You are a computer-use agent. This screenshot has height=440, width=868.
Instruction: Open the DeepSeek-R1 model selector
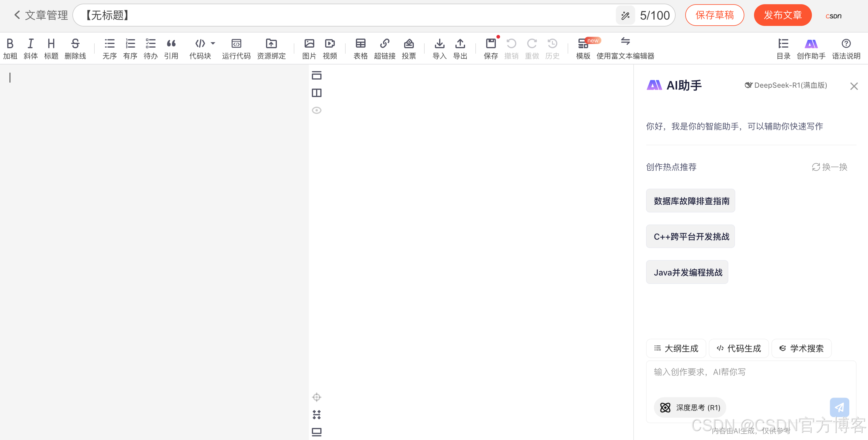(786, 85)
